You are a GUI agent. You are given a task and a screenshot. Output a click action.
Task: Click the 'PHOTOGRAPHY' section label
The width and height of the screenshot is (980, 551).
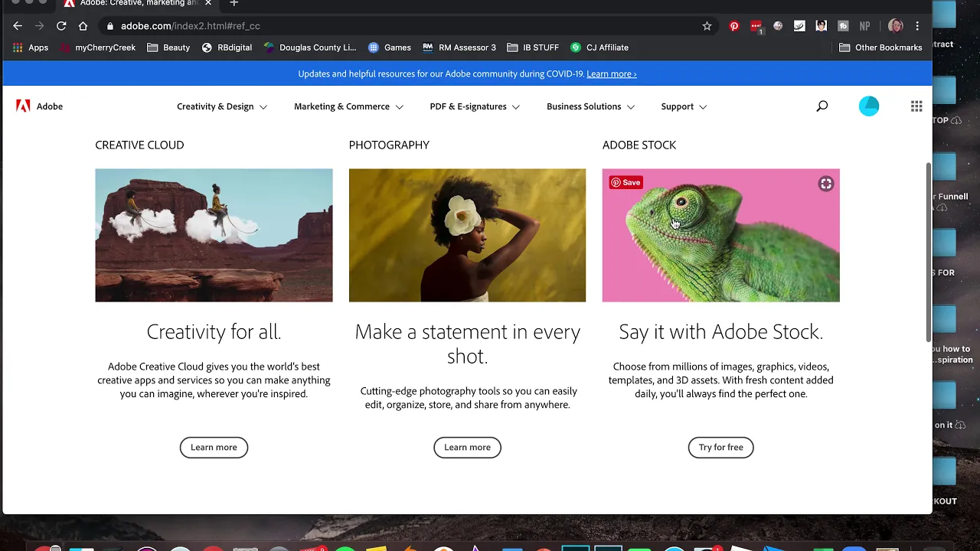[389, 145]
